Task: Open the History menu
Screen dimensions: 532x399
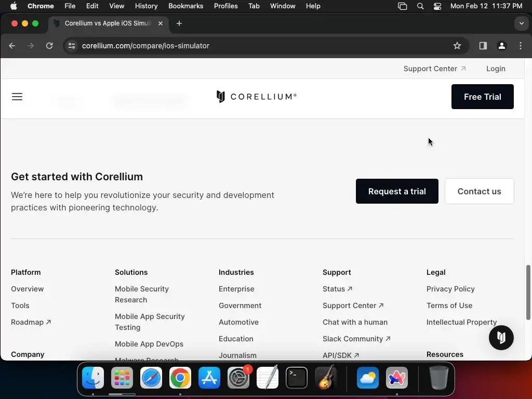Action: tap(146, 6)
